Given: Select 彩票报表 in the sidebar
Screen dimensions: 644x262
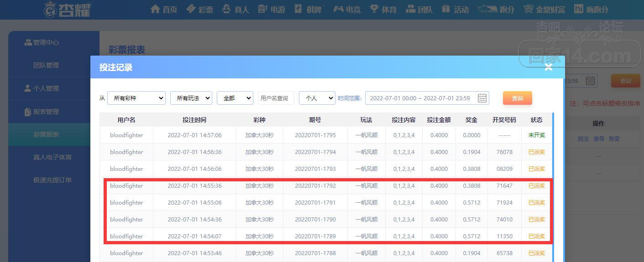Looking at the screenshot, I should pos(53,134).
